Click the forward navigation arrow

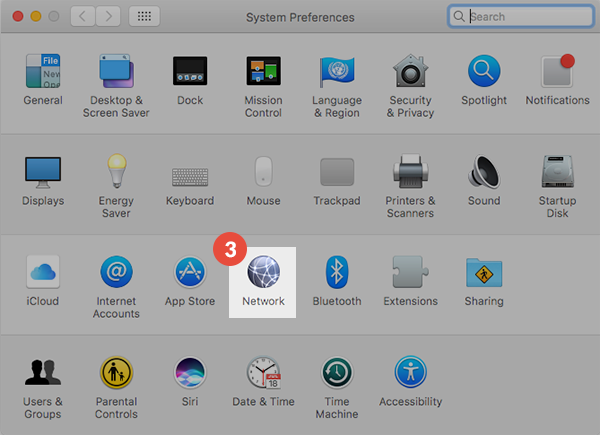[107, 17]
